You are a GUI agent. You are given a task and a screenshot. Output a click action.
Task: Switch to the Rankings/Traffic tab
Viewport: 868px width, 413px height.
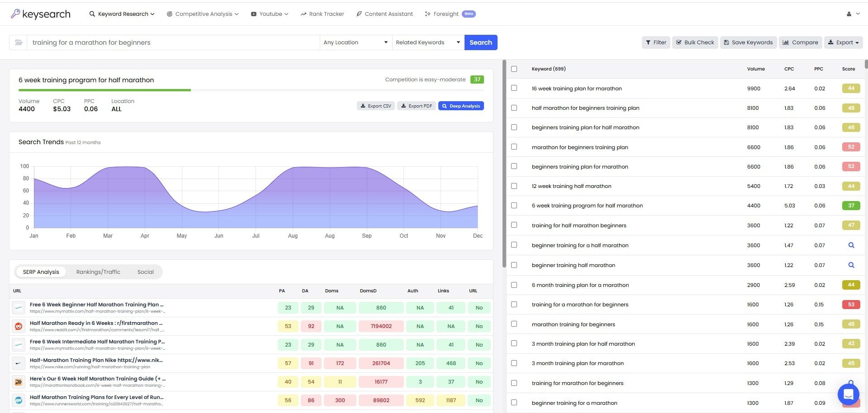[x=98, y=272]
